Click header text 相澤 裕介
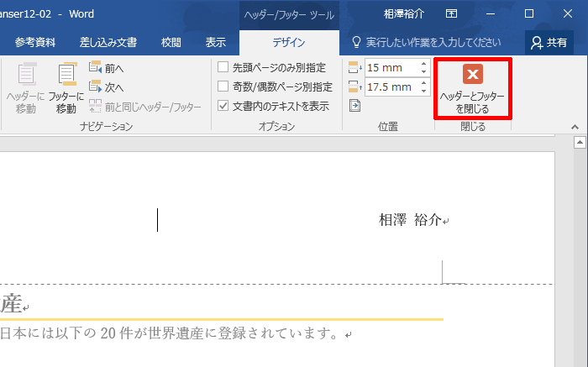The height and width of the screenshot is (367, 588). point(410,220)
